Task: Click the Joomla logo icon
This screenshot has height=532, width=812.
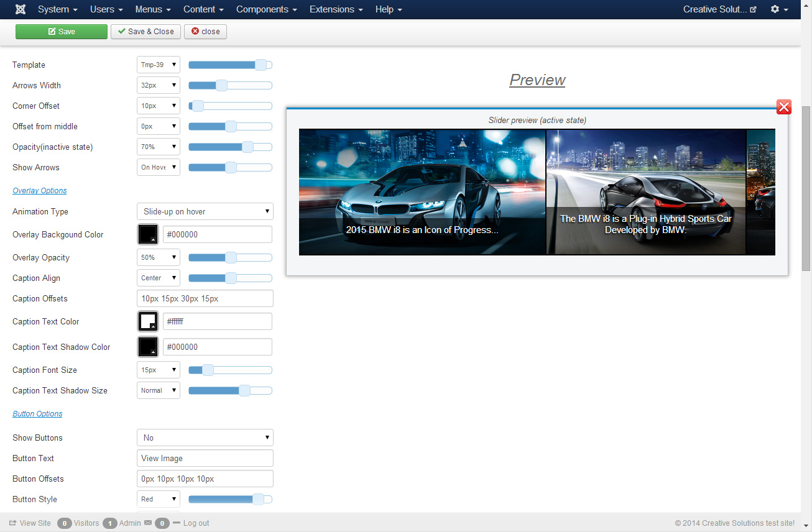Action: (21, 9)
